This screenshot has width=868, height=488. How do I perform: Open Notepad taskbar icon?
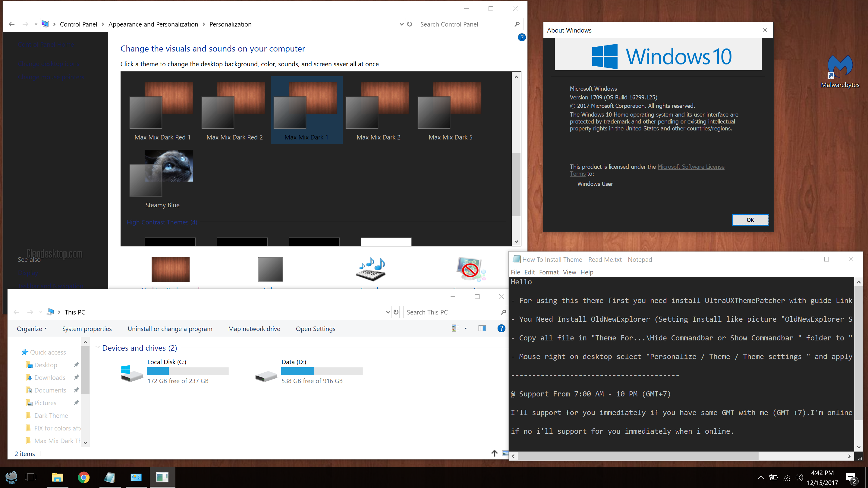(x=110, y=477)
